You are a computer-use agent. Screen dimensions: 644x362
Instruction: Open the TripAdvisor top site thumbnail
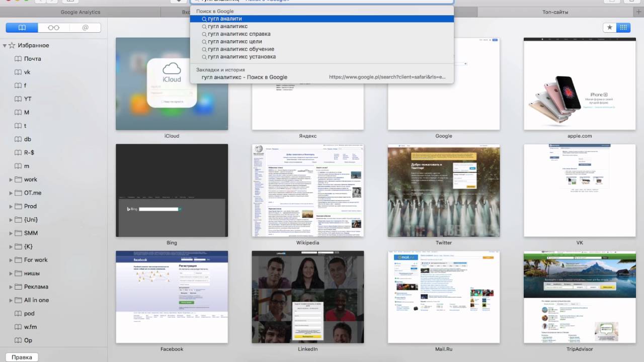pyautogui.click(x=580, y=297)
